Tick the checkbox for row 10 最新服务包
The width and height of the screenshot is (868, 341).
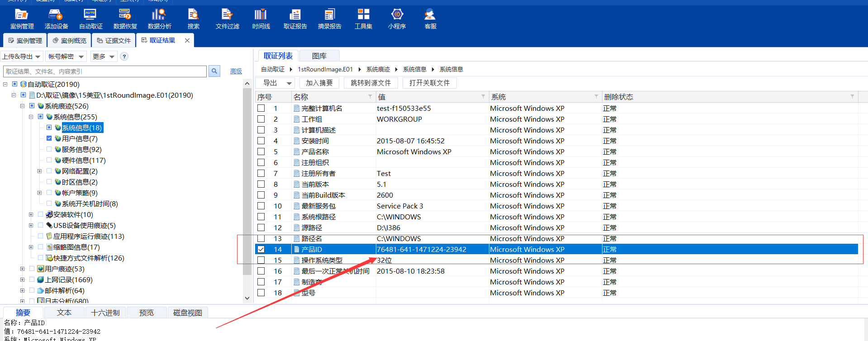pyautogui.click(x=261, y=206)
